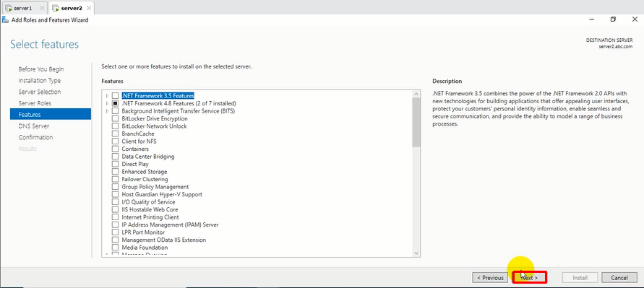Select BitLocker Drive Encryption label
644x288 pixels.
tap(155, 118)
